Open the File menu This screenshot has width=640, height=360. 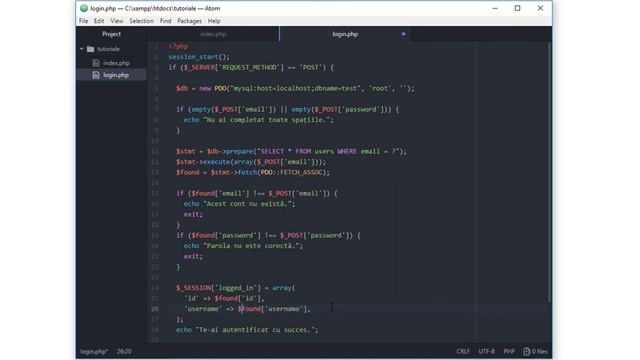[x=83, y=21]
